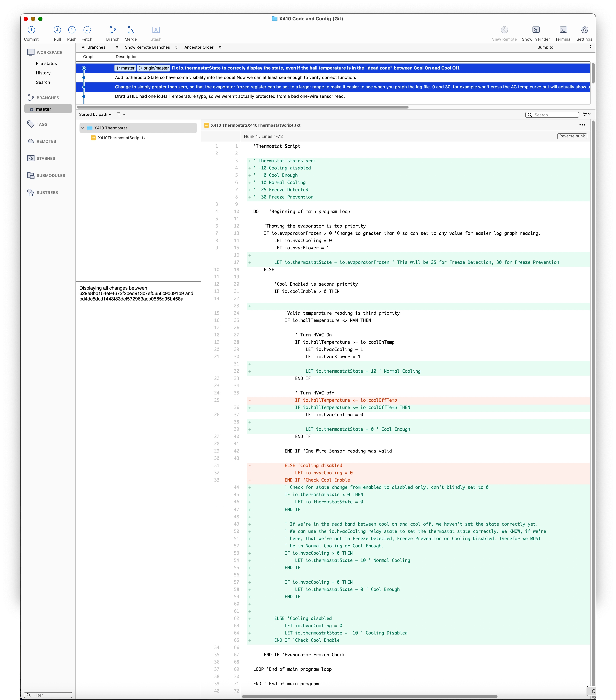Click the Branches icon in sidebar

pos(30,98)
